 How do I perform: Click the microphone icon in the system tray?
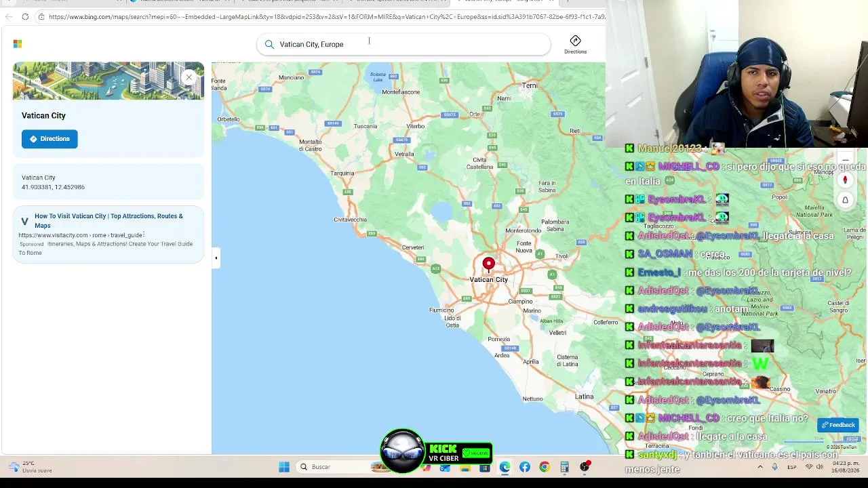click(x=775, y=467)
